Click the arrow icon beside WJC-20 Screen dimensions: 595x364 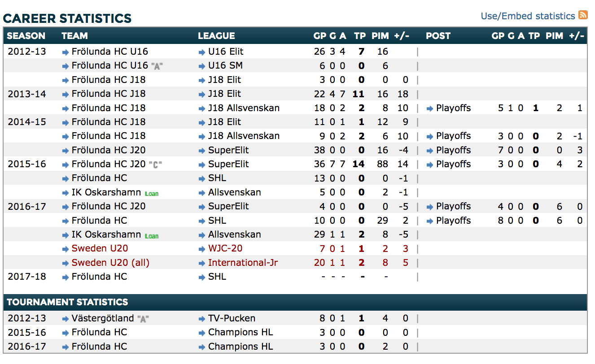click(x=201, y=249)
